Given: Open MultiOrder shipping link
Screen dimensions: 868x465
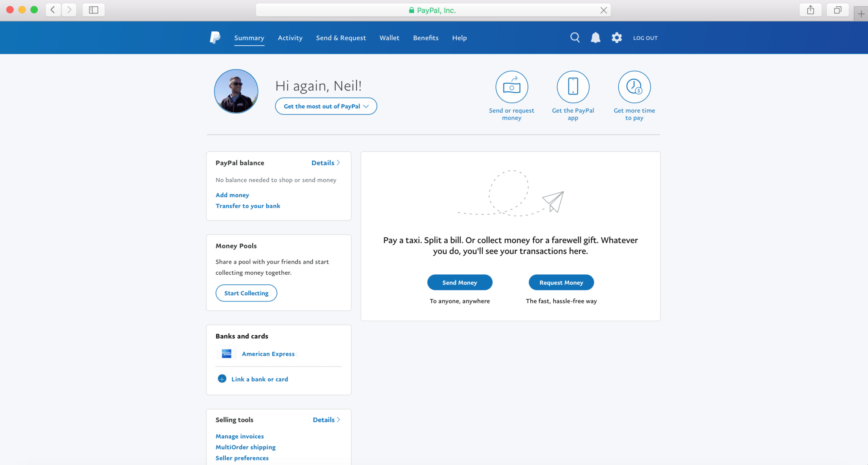Looking at the screenshot, I should coord(245,447).
